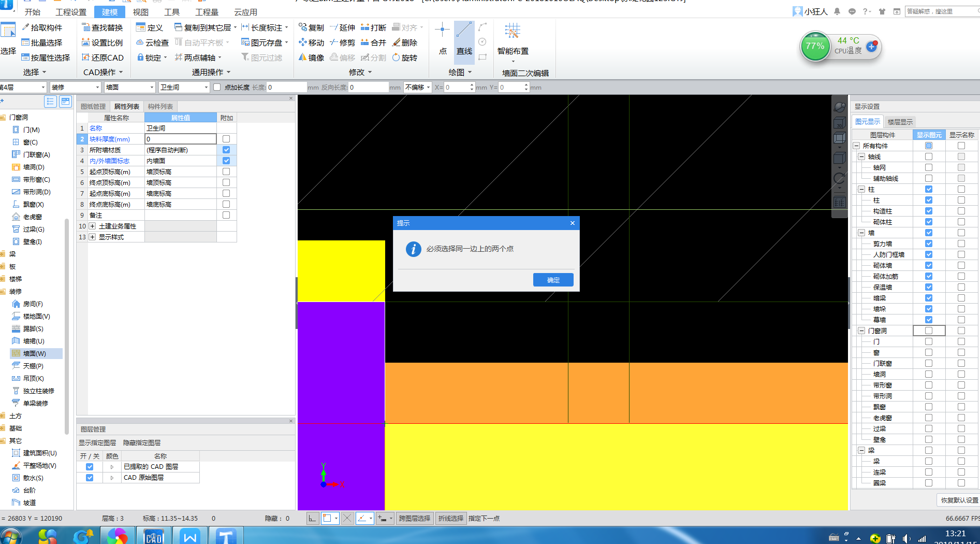The width and height of the screenshot is (980, 544).
Task: Select the 拾取构件 pick component tool
Action: (x=42, y=27)
